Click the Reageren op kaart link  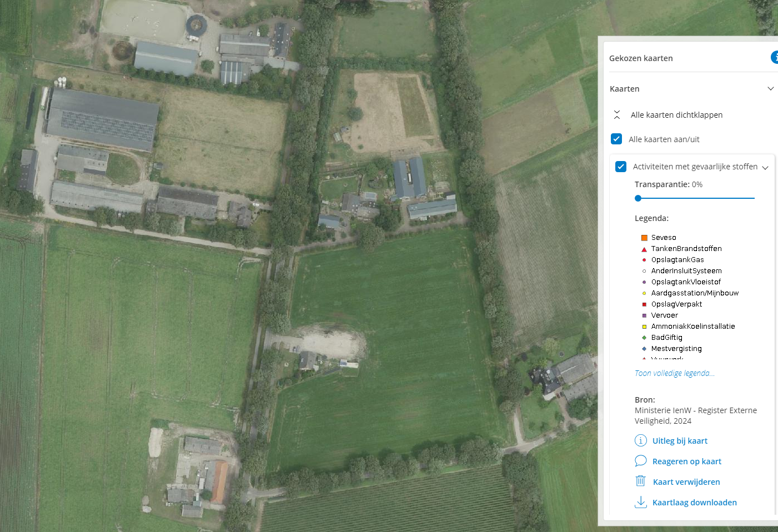(x=687, y=461)
